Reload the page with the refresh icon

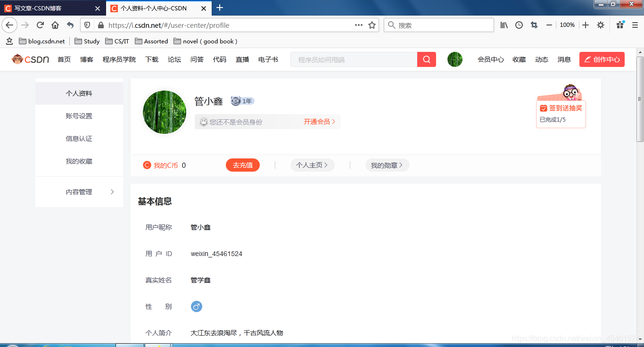(x=41, y=25)
